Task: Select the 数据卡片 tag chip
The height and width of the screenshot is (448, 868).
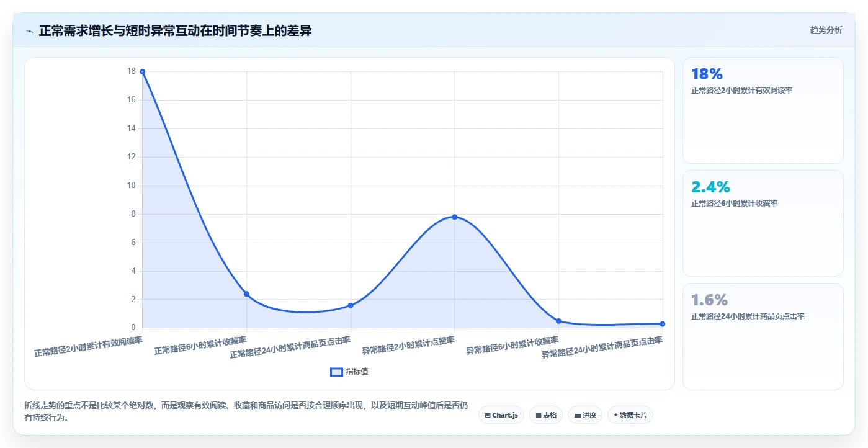Action: (x=630, y=415)
